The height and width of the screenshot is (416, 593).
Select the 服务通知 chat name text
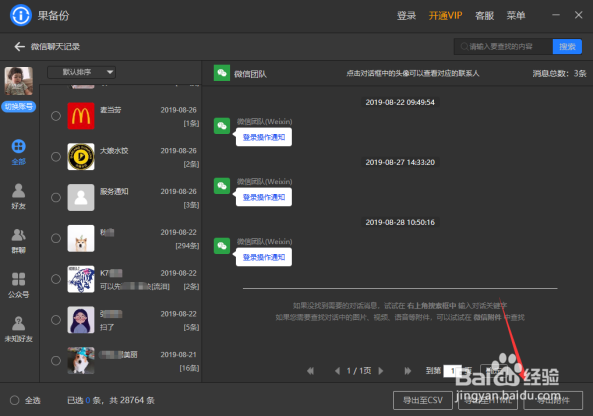114,192
